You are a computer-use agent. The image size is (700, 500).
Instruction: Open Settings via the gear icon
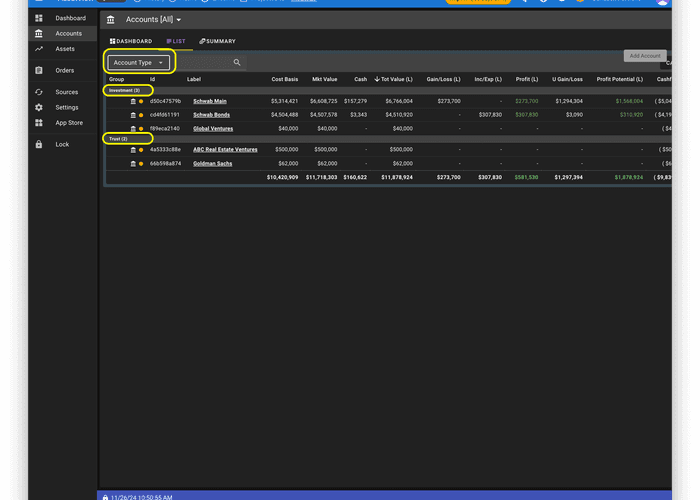click(39, 107)
